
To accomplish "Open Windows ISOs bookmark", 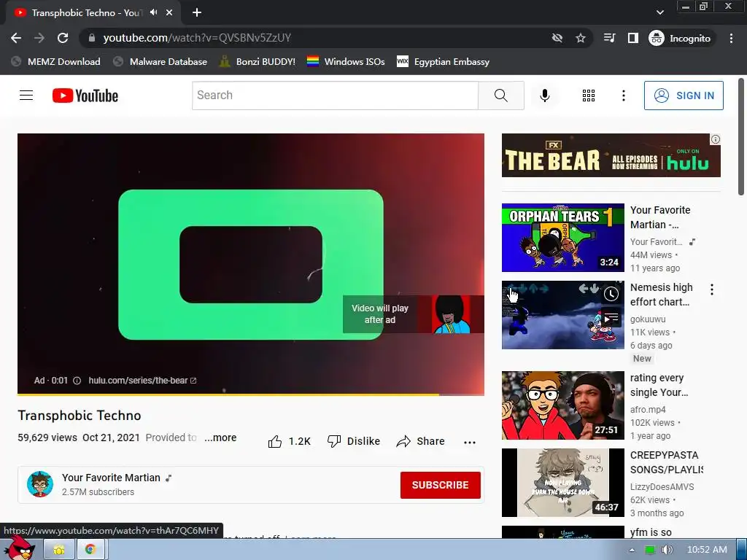I will coord(347,61).
